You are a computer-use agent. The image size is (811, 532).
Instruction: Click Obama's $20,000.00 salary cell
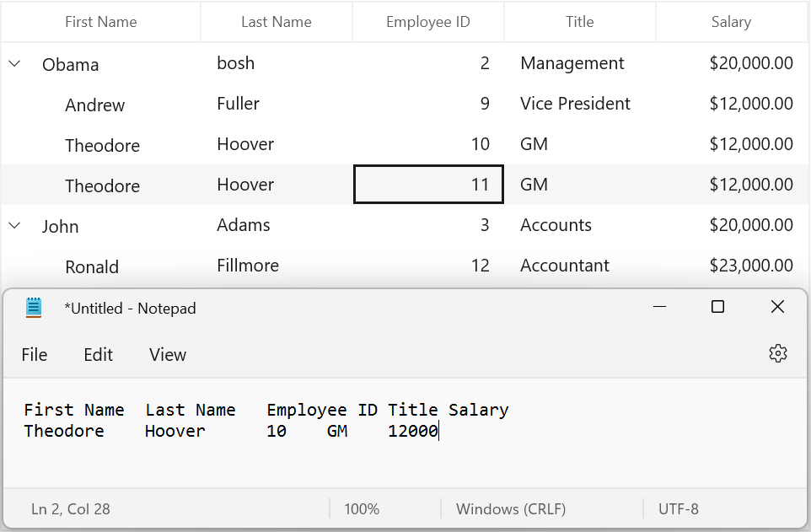[732, 63]
